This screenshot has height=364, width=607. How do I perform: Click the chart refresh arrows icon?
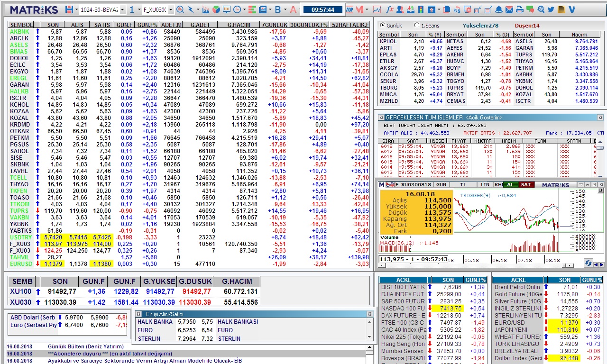[588, 263]
